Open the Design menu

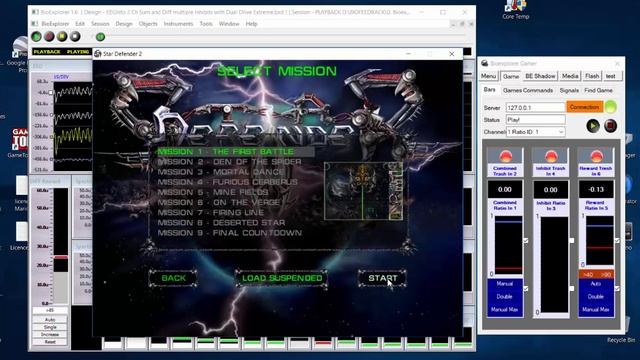(124, 24)
